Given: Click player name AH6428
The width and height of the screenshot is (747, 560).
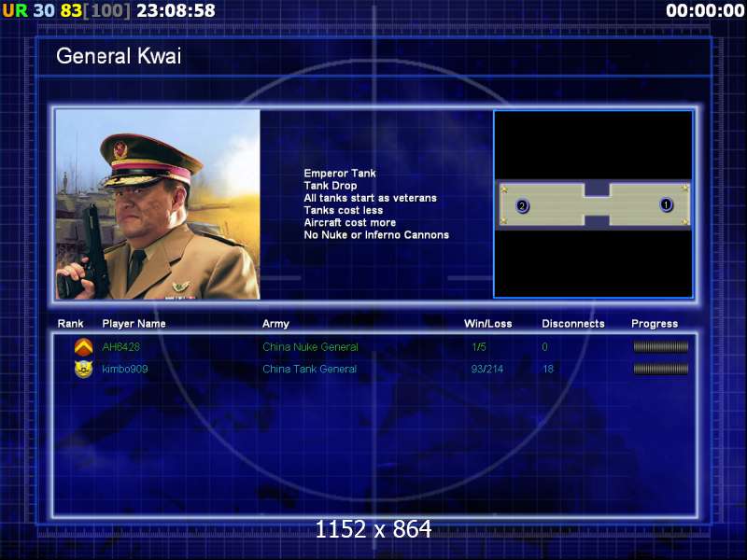Looking at the screenshot, I should click(121, 347).
